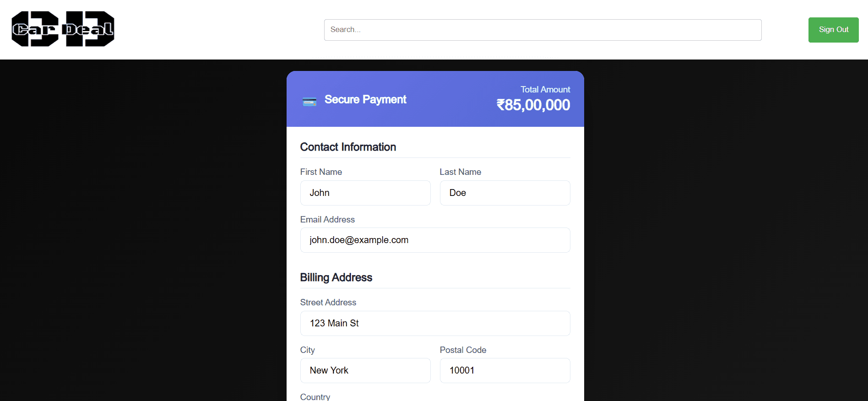The height and width of the screenshot is (401, 868).
Task: Click the Car Deal logo
Action: tap(62, 29)
